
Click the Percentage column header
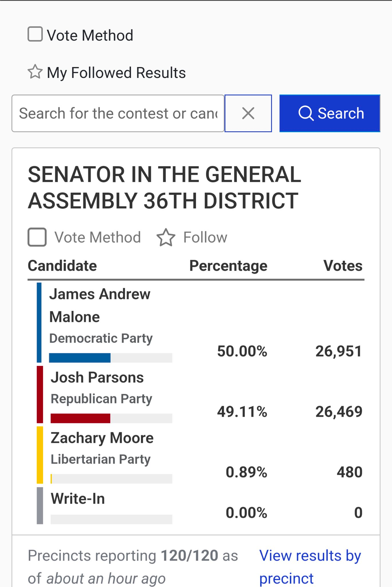[228, 266]
